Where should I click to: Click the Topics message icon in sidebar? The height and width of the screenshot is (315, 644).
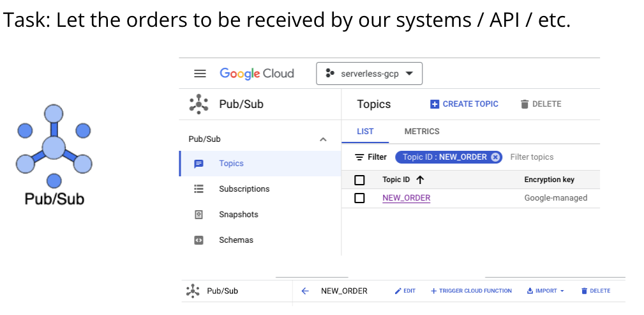pos(198,164)
